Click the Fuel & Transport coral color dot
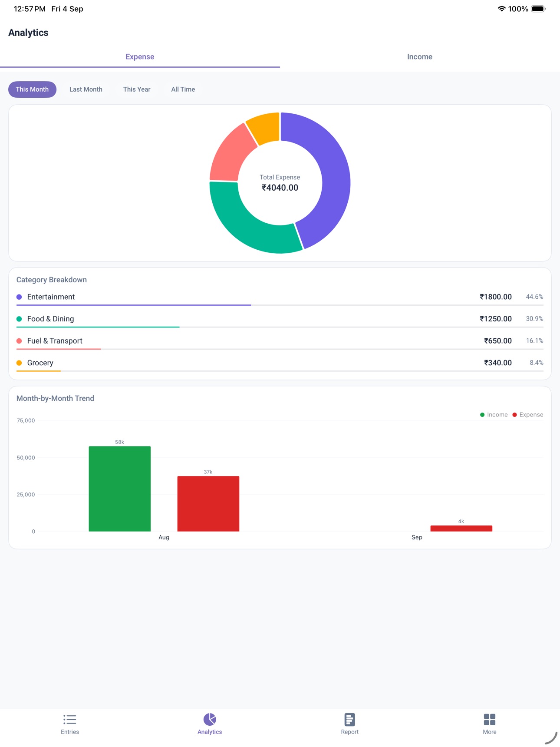This screenshot has width=560, height=747. [19, 341]
